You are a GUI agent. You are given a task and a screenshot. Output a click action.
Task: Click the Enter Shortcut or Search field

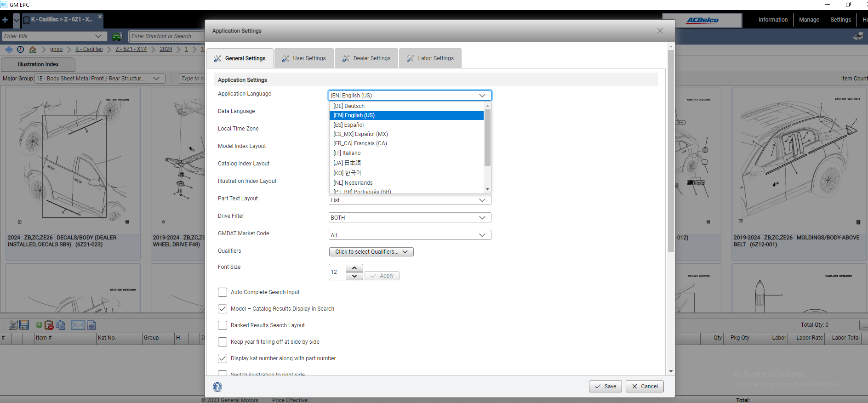point(167,36)
